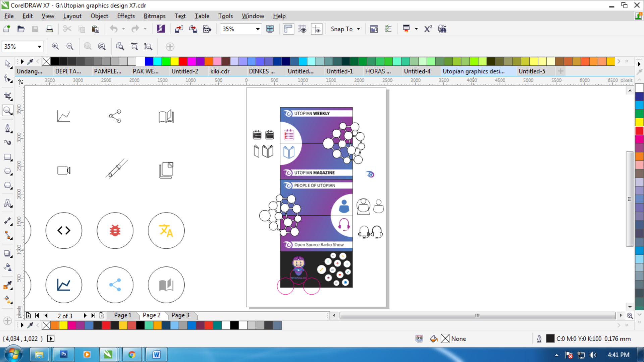Toggle Show Rulers button
This screenshot has height=362, width=644.
288,29
